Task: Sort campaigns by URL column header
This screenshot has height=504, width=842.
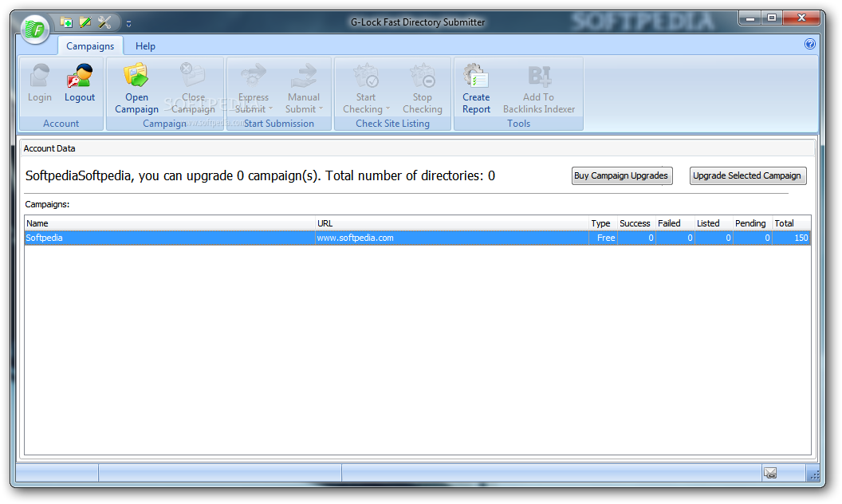Action: 452,223
